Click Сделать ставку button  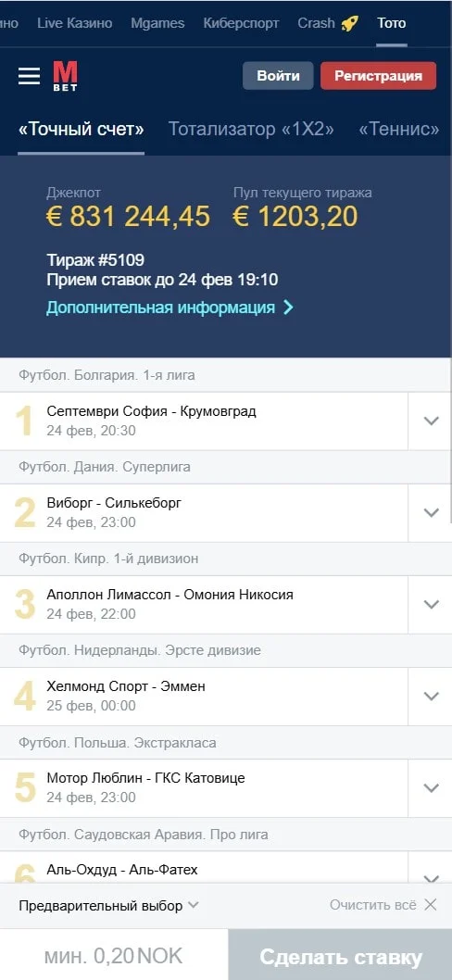(341, 956)
